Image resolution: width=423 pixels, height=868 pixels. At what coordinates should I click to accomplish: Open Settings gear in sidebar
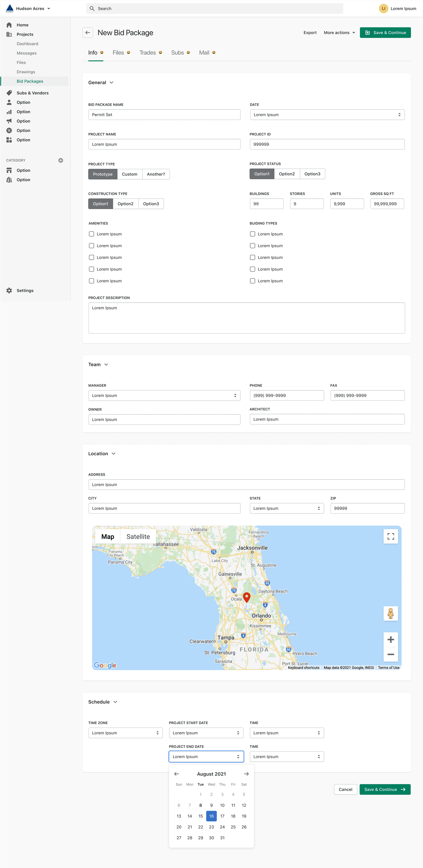10,290
